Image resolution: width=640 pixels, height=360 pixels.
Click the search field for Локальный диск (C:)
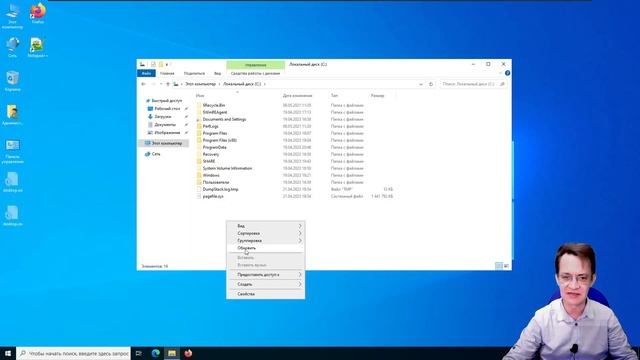click(473, 84)
